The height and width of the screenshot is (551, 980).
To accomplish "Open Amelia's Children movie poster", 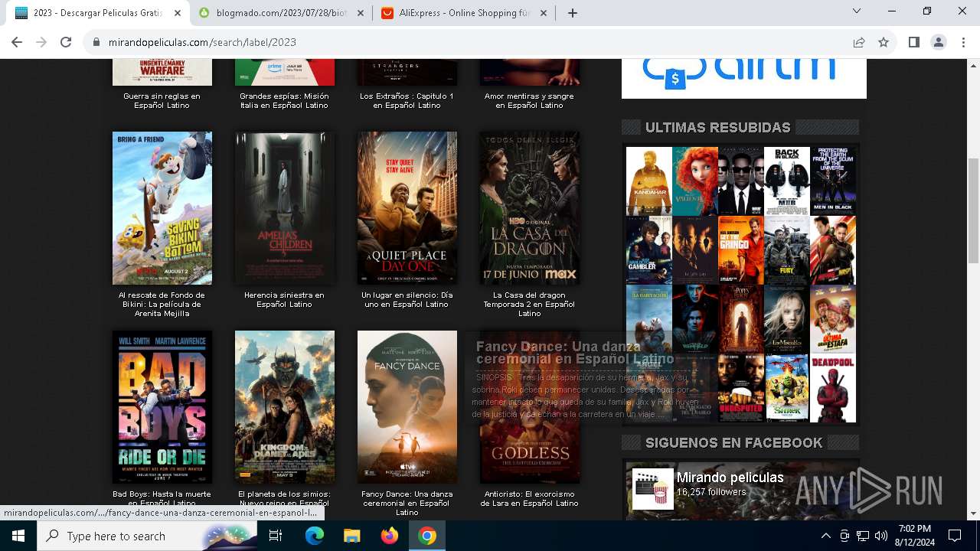I will pos(285,208).
